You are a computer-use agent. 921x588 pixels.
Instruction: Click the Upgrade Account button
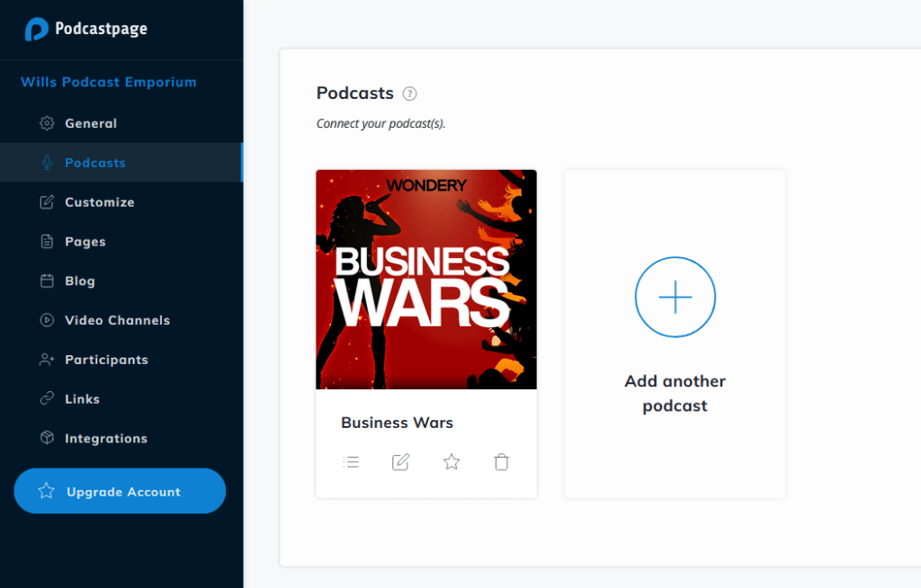[x=120, y=491]
